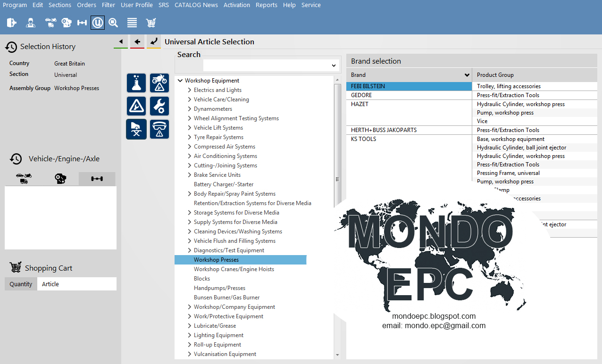The width and height of the screenshot is (602, 364).
Task: Open the article search magnifier icon
Action: pyautogui.click(x=113, y=22)
